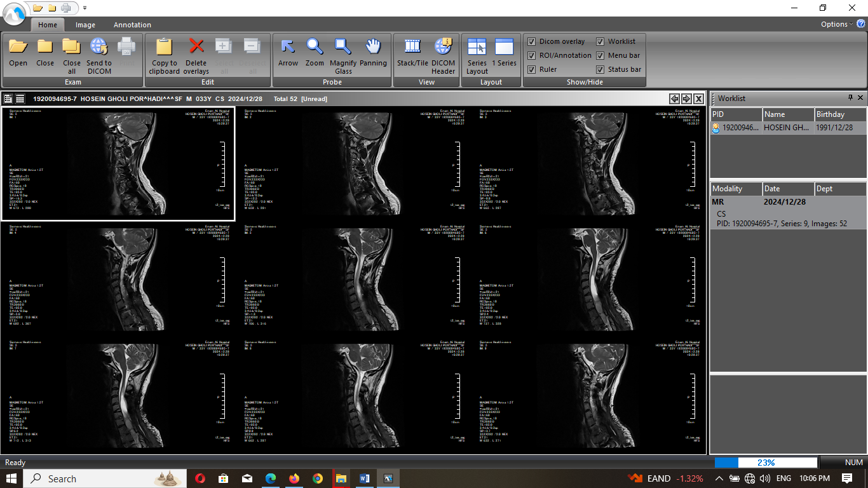This screenshot has height=488, width=868.
Task: Open Chrome from the taskbar
Action: click(x=317, y=478)
